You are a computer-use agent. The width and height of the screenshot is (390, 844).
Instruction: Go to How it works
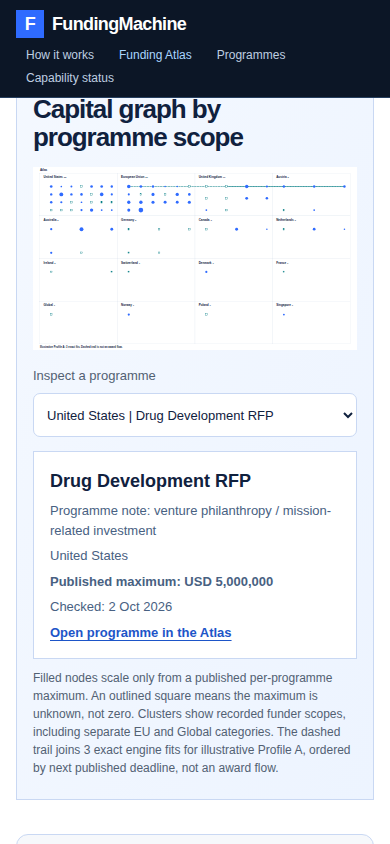[x=60, y=55]
